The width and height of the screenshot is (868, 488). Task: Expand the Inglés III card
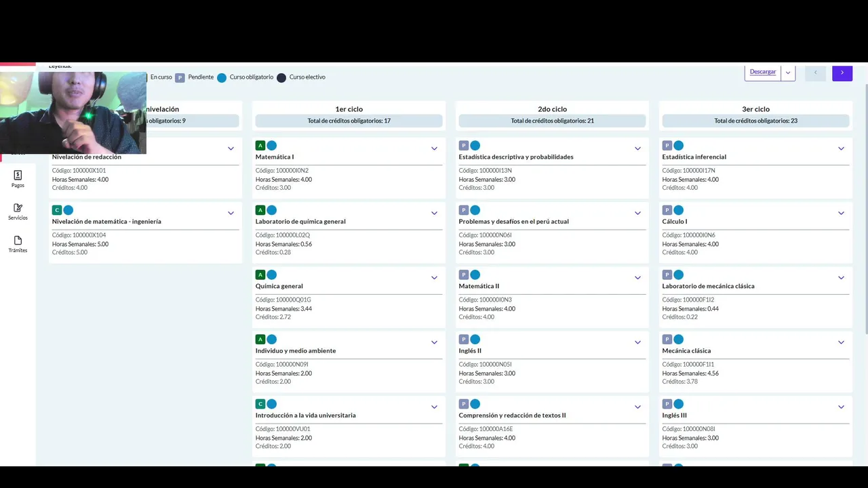(x=841, y=407)
